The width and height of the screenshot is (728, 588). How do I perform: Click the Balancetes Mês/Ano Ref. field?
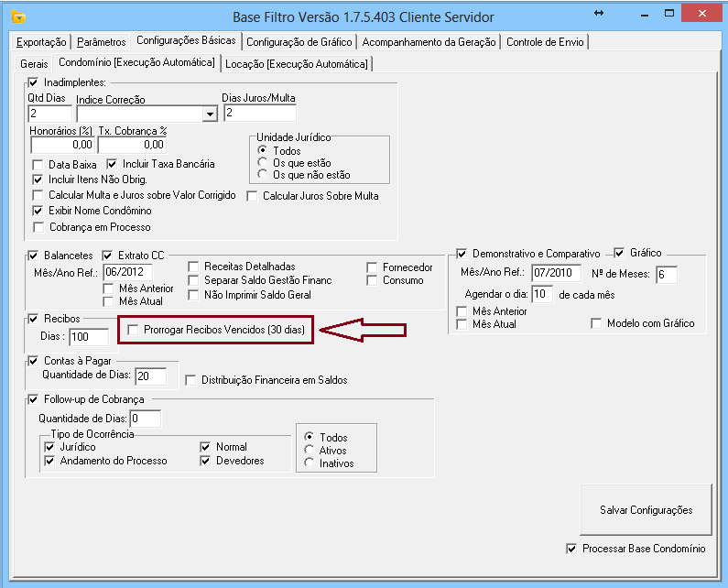(126, 272)
